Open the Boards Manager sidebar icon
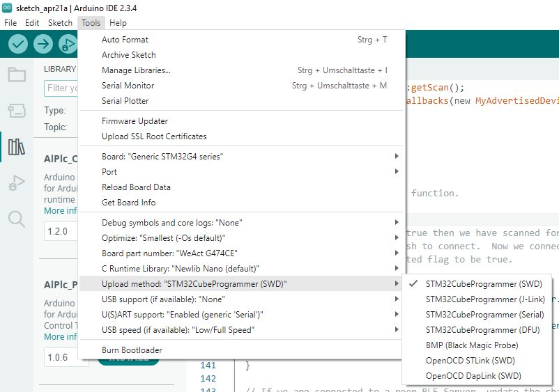The image size is (559, 392). point(17,111)
